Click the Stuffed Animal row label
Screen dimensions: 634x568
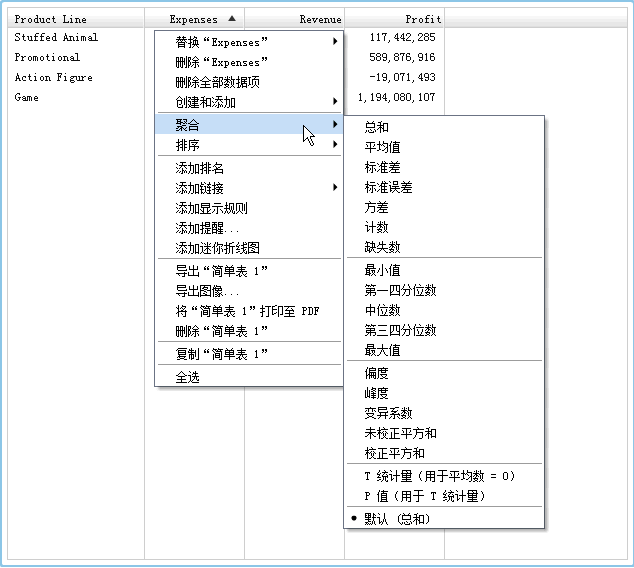click(56, 37)
